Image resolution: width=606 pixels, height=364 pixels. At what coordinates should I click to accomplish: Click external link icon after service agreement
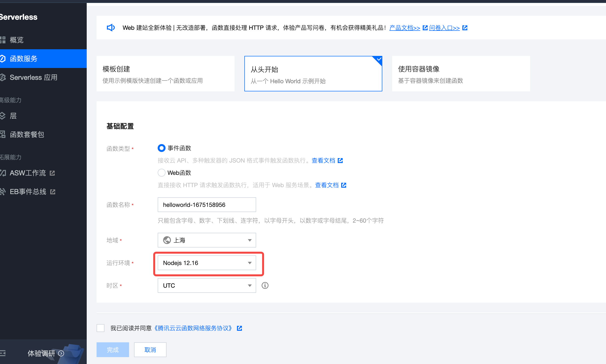pos(239,328)
